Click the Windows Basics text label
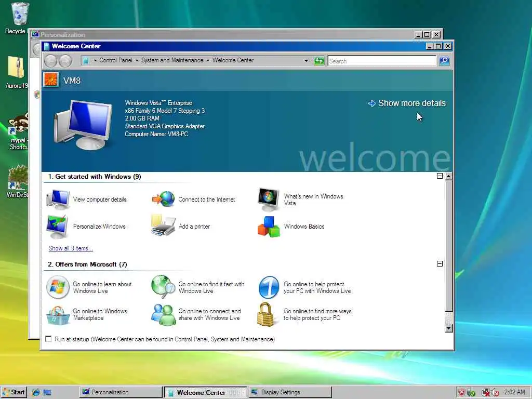This screenshot has width=532, height=399. (x=304, y=227)
